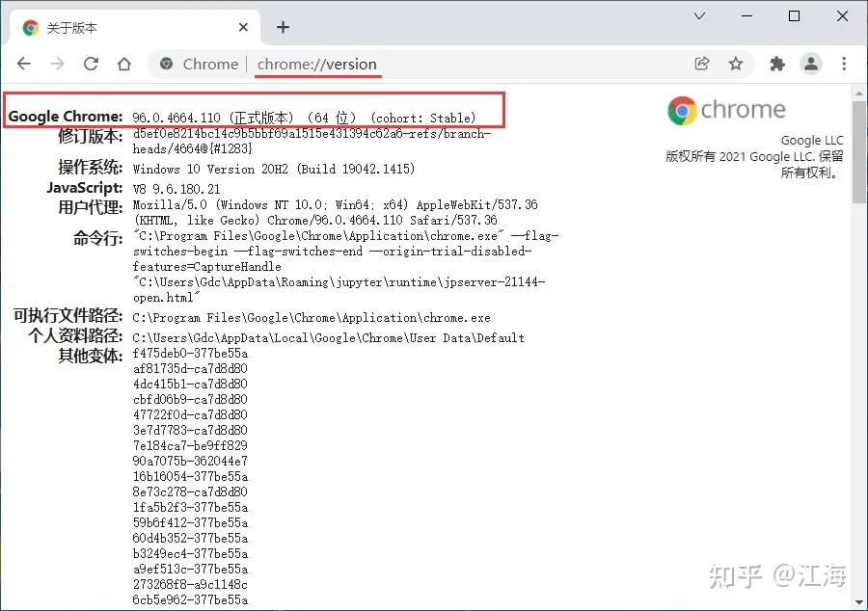
Task: Click the scrollbar up arrow
Action: 858,93
